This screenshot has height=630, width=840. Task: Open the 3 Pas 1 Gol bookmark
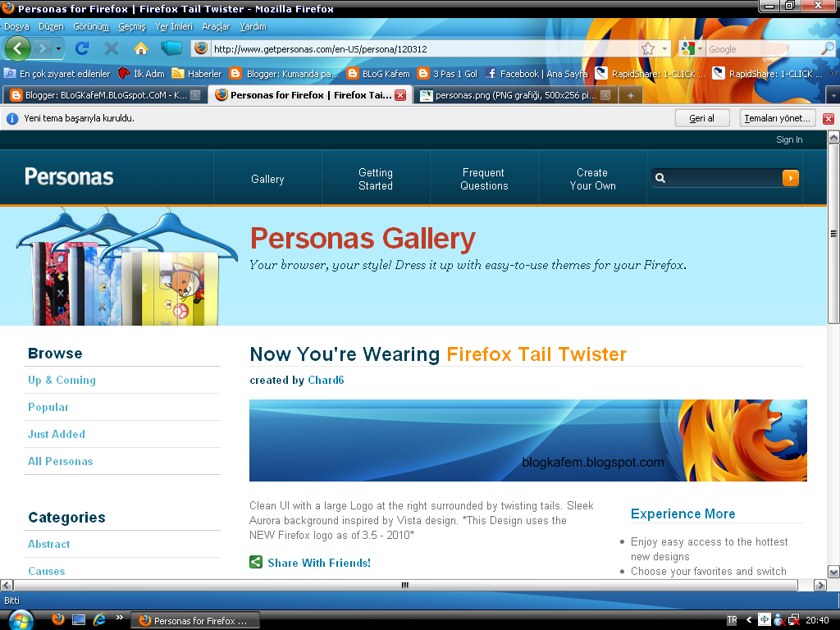[447, 73]
